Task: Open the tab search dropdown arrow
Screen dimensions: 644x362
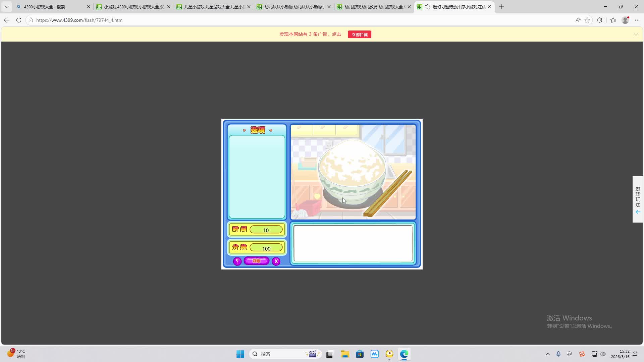Action: coord(6,7)
